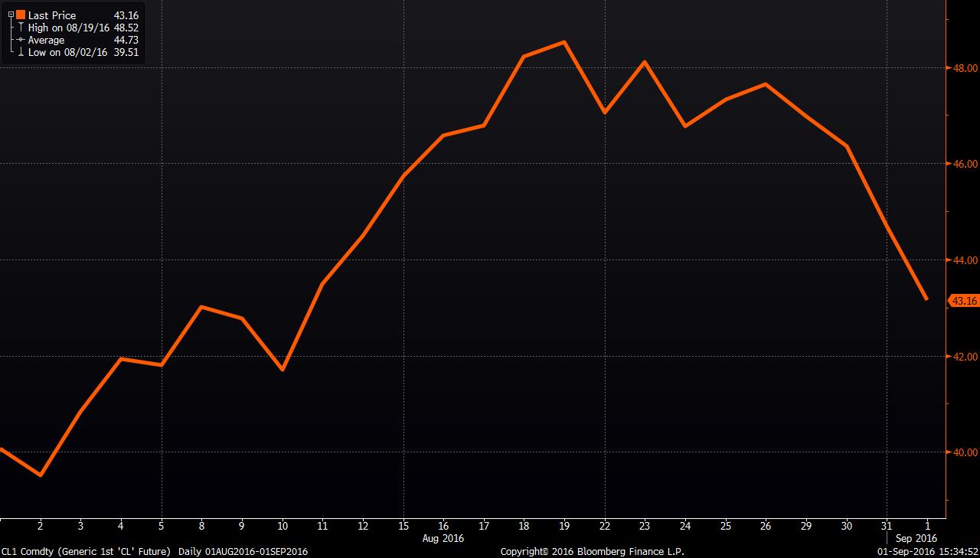Image resolution: width=980 pixels, height=558 pixels.
Task: Collapse the Last Price legend tree
Action: click(10, 15)
